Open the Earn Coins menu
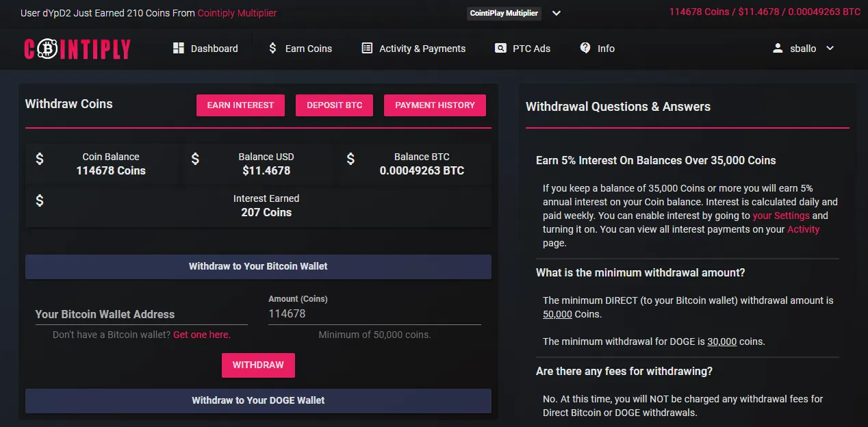Image resolution: width=868 pixels, height=427 pixels. (x=300, y=49)
